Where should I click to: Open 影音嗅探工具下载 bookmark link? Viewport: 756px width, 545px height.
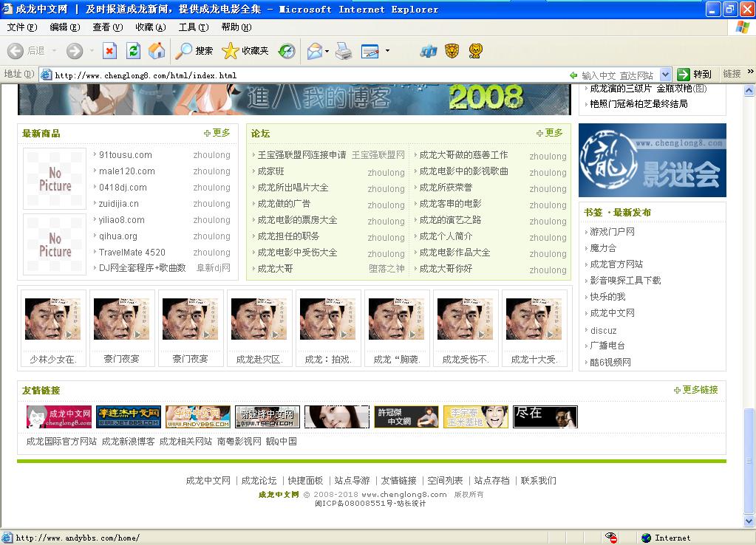(625, 281)
